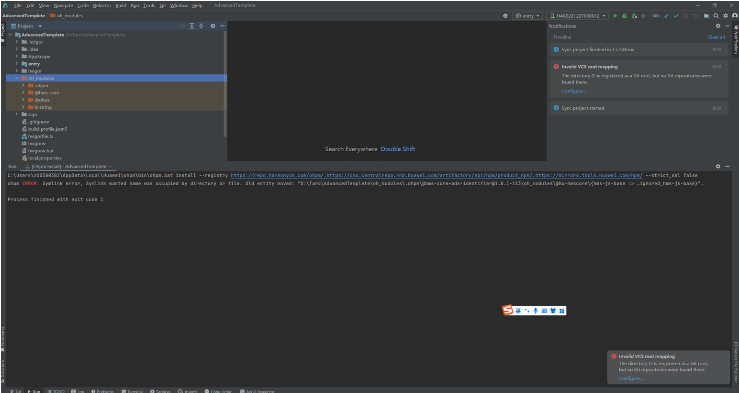This screenshot has height=393, width=739.
Task: Expand the .idea folder
Action: (x=17, y=49)
